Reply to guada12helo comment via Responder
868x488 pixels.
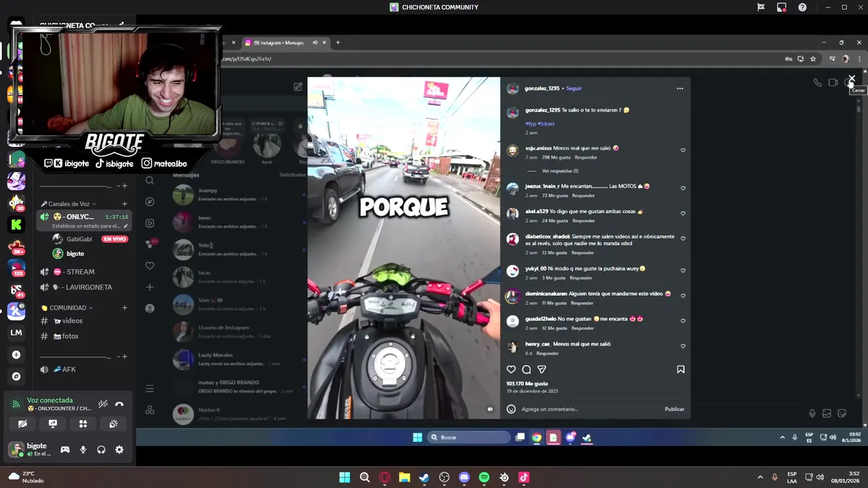tap(583, 328)
